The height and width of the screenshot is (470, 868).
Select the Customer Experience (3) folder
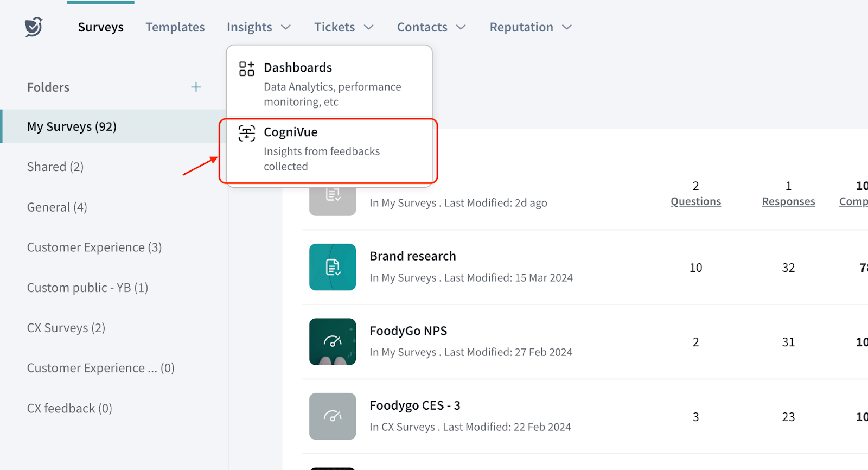[x=94, y=247]
